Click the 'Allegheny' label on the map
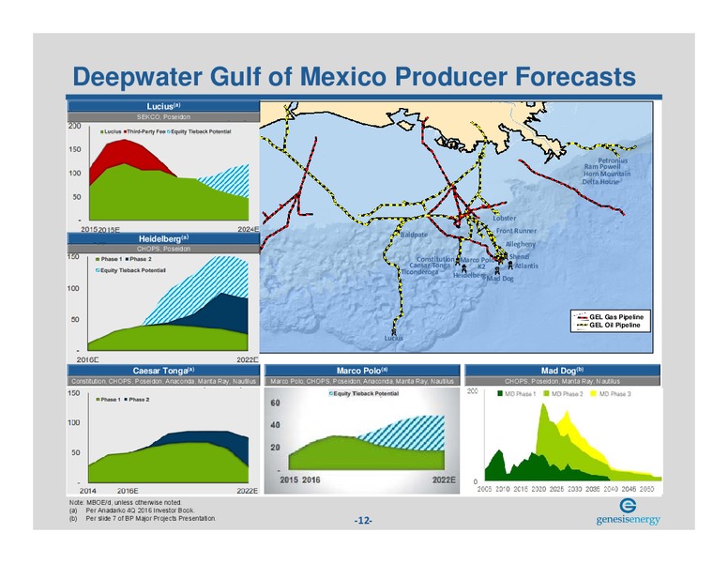728x563 pixels. pos(521,244)
